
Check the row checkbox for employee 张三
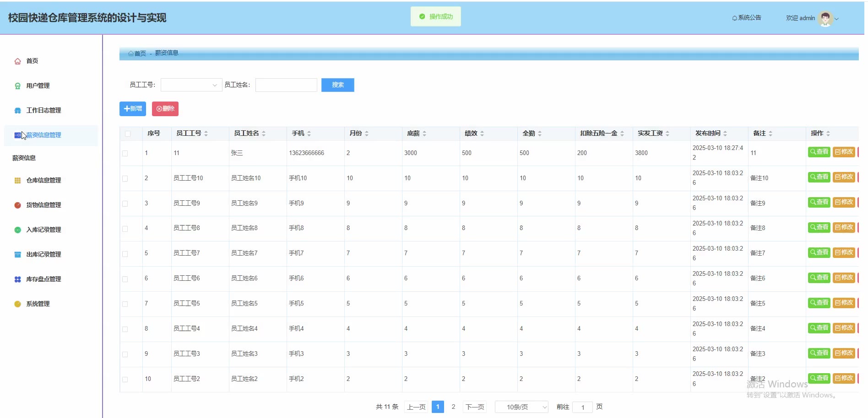[125, 153]
